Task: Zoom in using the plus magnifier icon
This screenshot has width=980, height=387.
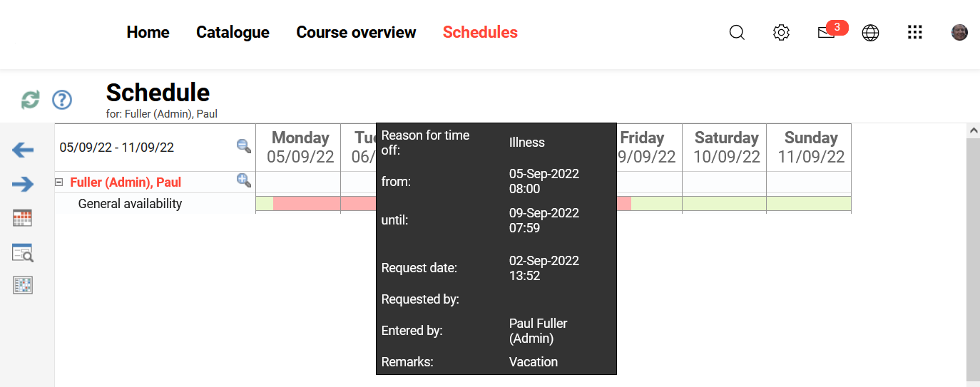Action: coord(244,180)
